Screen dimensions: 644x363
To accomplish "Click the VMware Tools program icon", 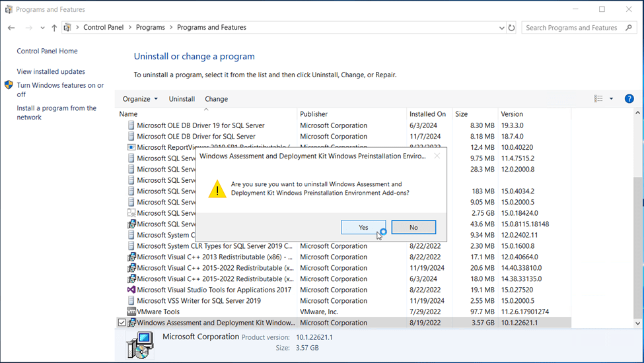I will (131, 312).
